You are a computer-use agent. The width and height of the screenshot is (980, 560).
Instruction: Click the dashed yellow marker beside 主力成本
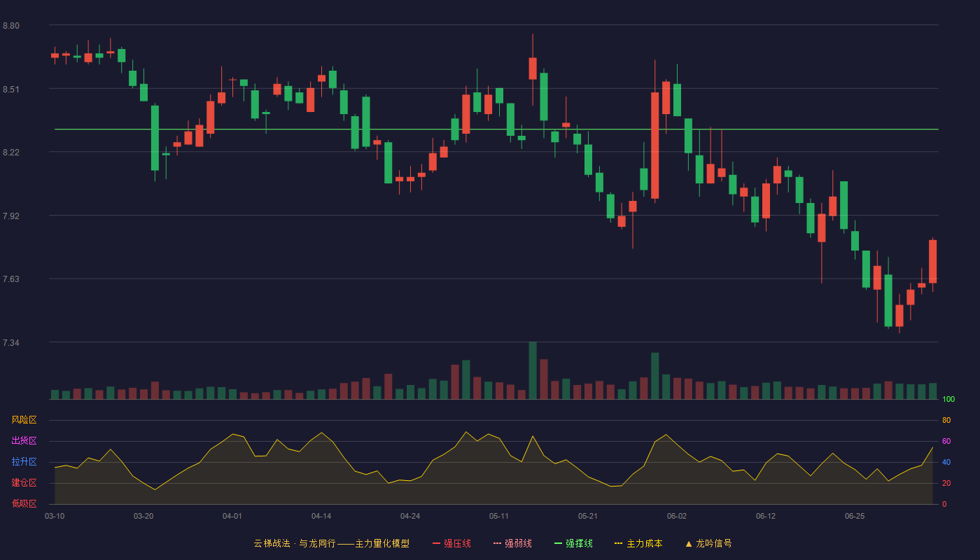pos(619,543)
